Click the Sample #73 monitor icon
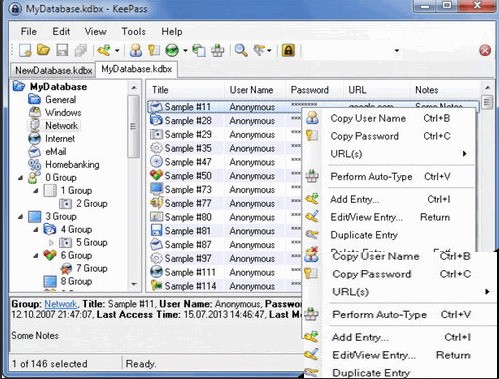The image size is (499, 379). [x=156, y=189]
